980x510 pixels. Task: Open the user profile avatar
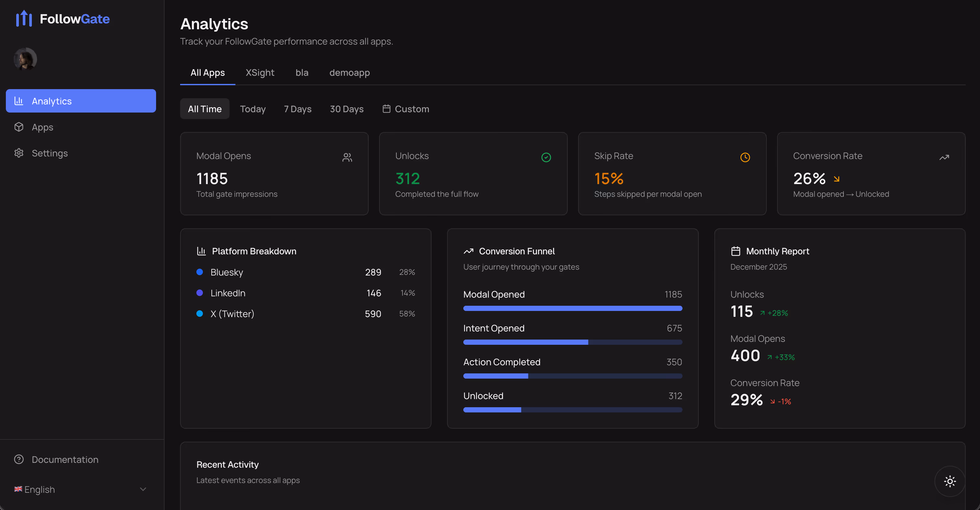(25, 59)
